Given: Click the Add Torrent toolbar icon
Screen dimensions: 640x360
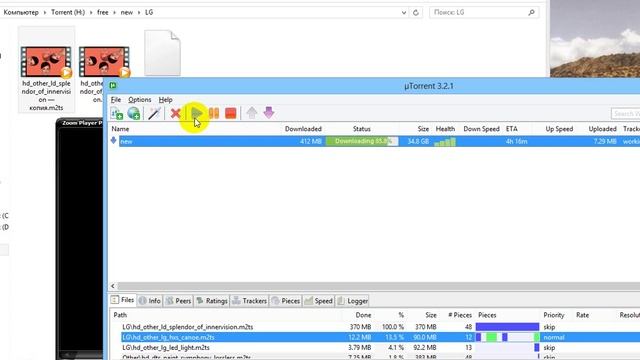Looking at the screenshot, I should coord(117,113).
